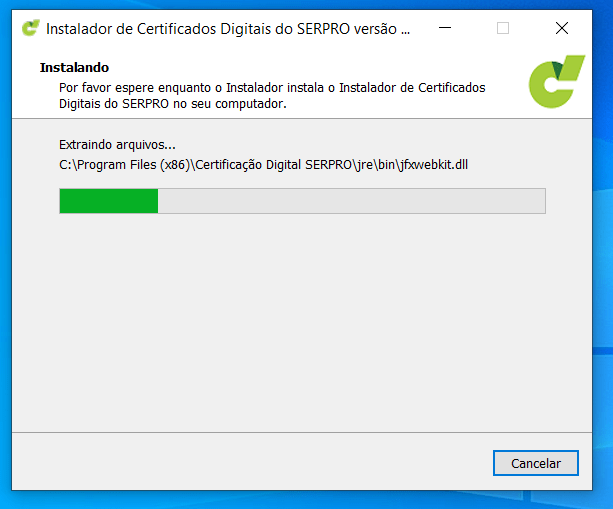Image resolution: width=613 pixels, height=509 pixels.
Task: Select the bold "Instalando" heading
Action: (x=74, y=68)
